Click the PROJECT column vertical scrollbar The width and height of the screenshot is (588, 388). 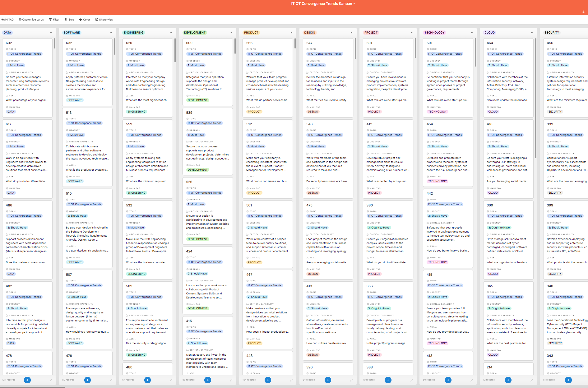click(415, 48)
